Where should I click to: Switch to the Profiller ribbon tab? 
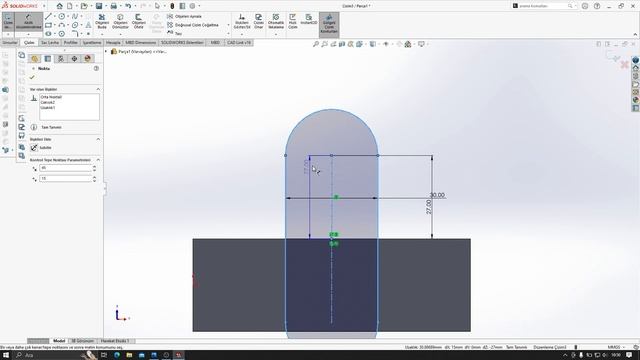71,42
